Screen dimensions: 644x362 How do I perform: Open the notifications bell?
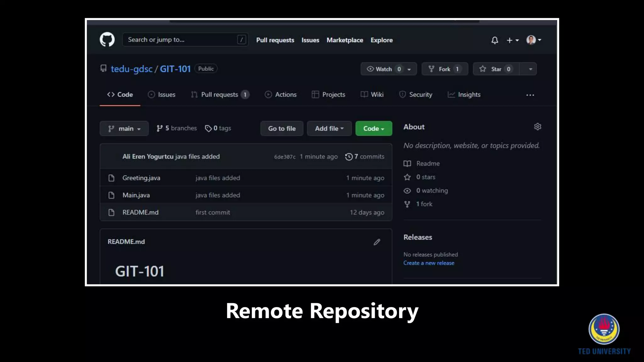coord(495,40)
